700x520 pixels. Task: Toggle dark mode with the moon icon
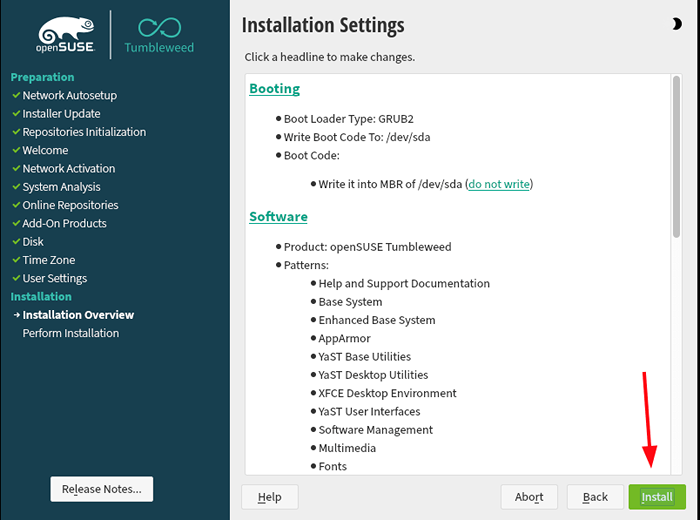[x=677, y=24]
